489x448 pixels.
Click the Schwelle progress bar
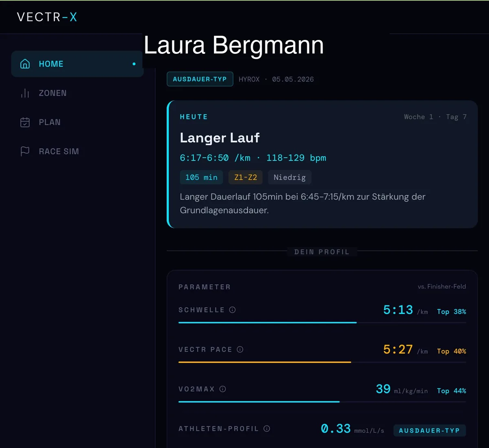click(x=322, y=322)
